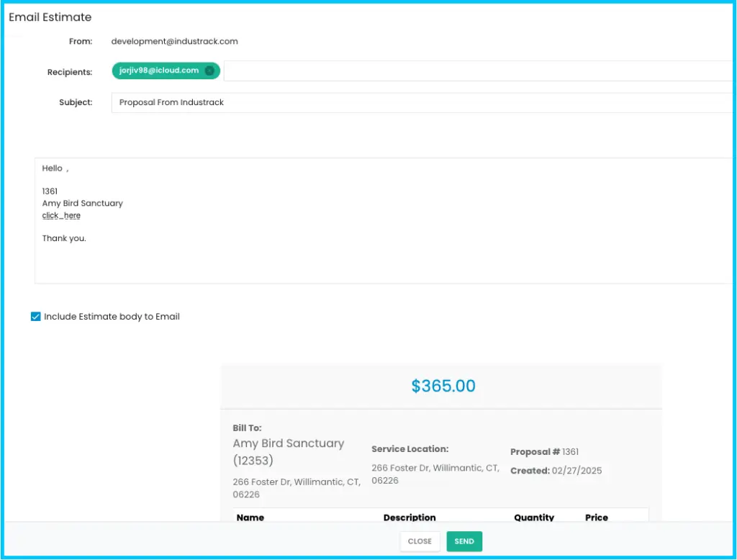Screen dimensions: 737x560
Task: Click the Email Estimate dialog title
Action: tap(50, 17)
